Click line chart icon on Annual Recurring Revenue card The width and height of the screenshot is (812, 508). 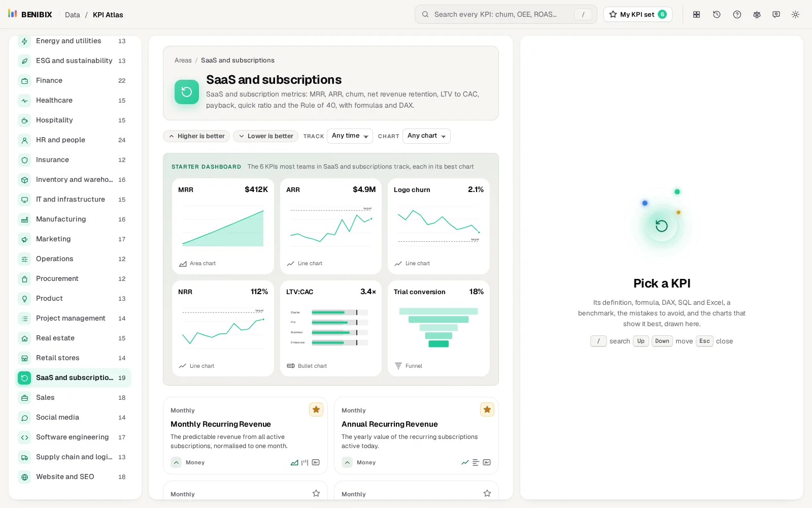465,463
